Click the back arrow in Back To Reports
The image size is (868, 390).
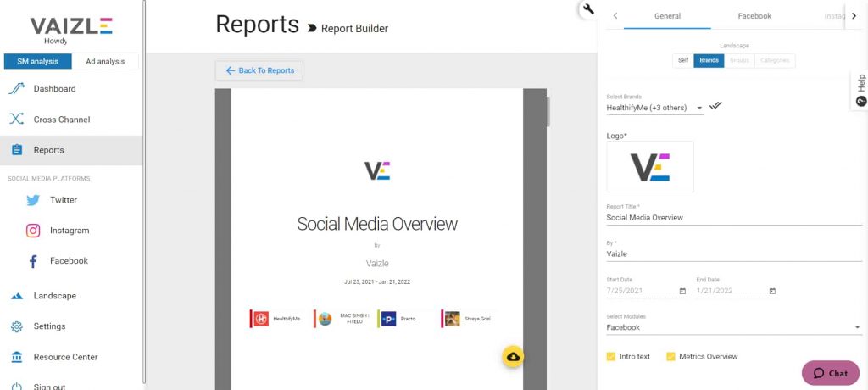tap(231, 70)
